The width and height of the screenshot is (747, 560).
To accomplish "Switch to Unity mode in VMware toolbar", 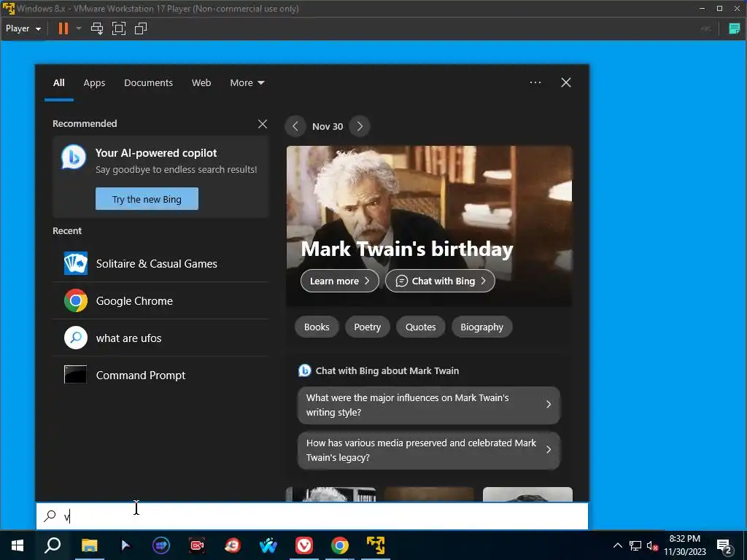I will point(141,28).
